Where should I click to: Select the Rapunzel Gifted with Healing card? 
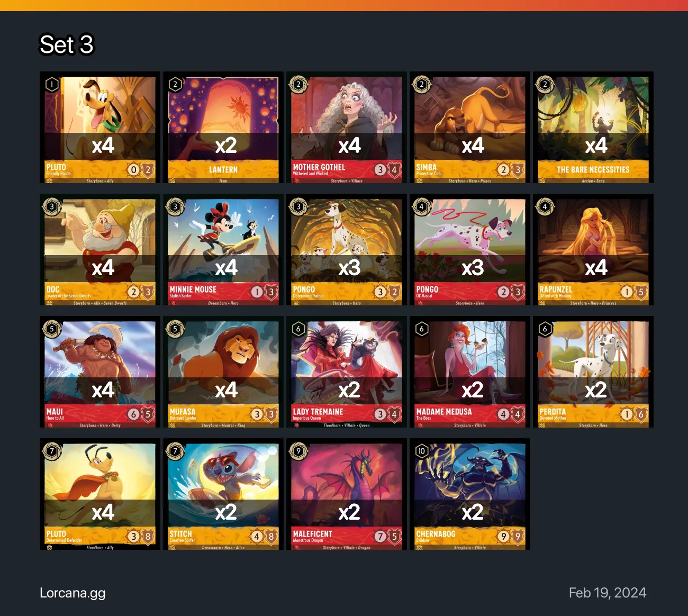(x=593, y=250)
